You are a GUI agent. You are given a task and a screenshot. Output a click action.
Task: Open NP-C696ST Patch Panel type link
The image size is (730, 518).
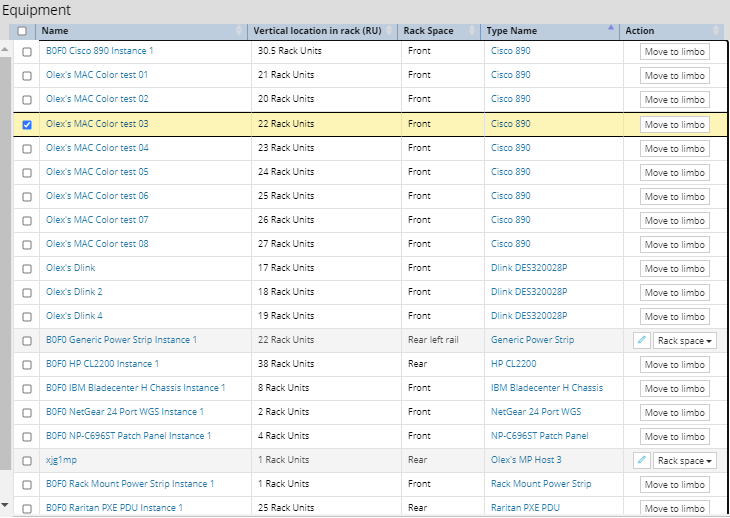540,436
